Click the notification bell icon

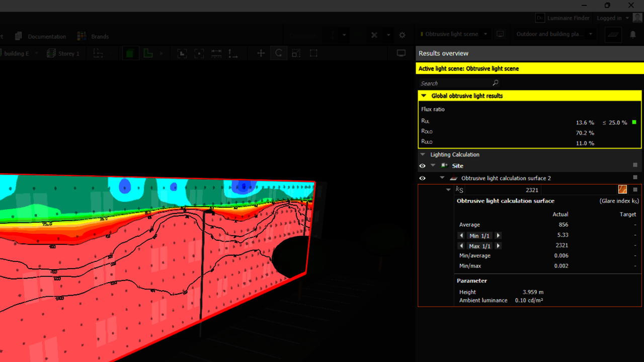point(632,35)
